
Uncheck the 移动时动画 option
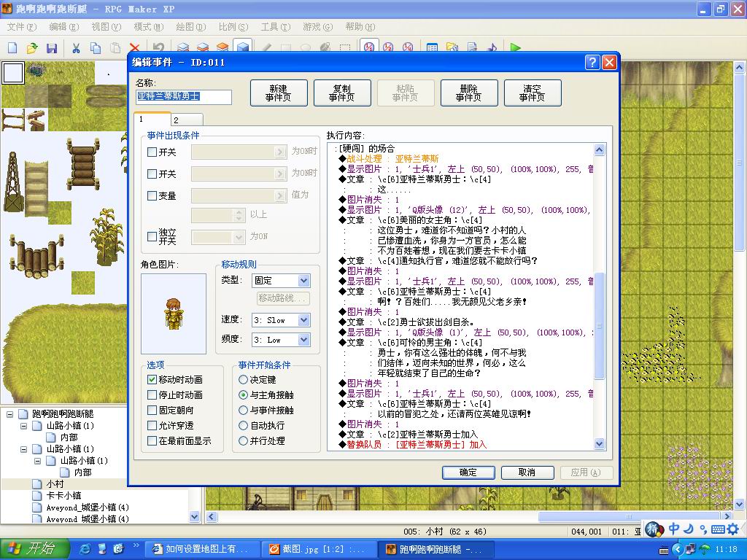point(152,379)
